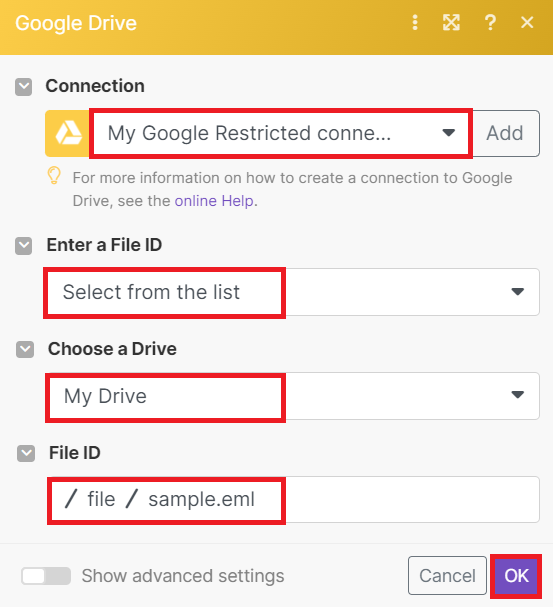Open the My Drive dropdown arrow

[x=517, y=395]
